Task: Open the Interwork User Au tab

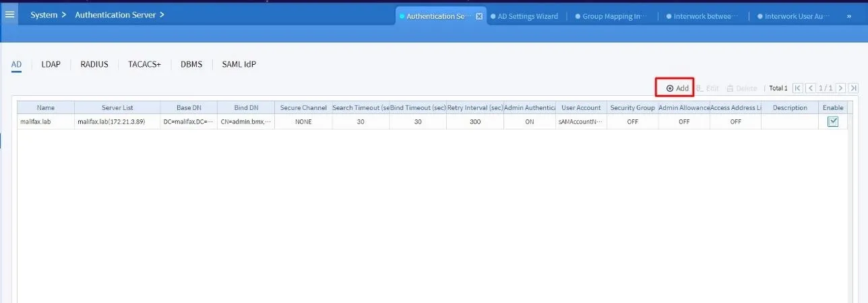Action: click(794, 16)
